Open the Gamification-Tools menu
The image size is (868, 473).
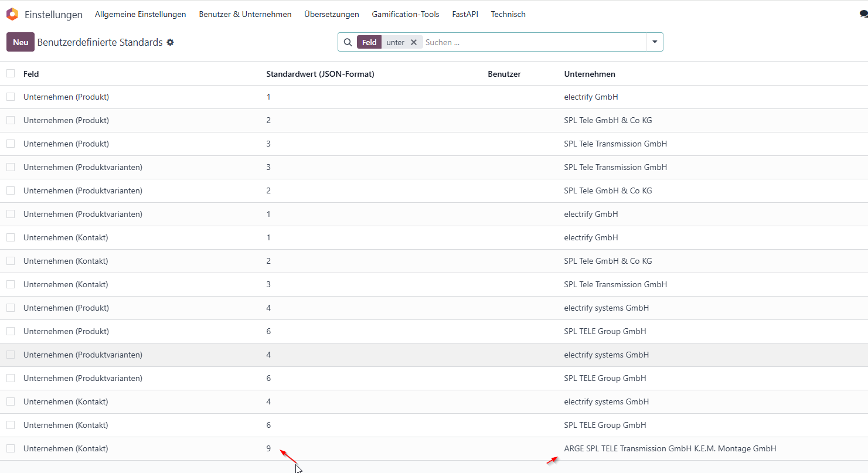pos(406,14)
